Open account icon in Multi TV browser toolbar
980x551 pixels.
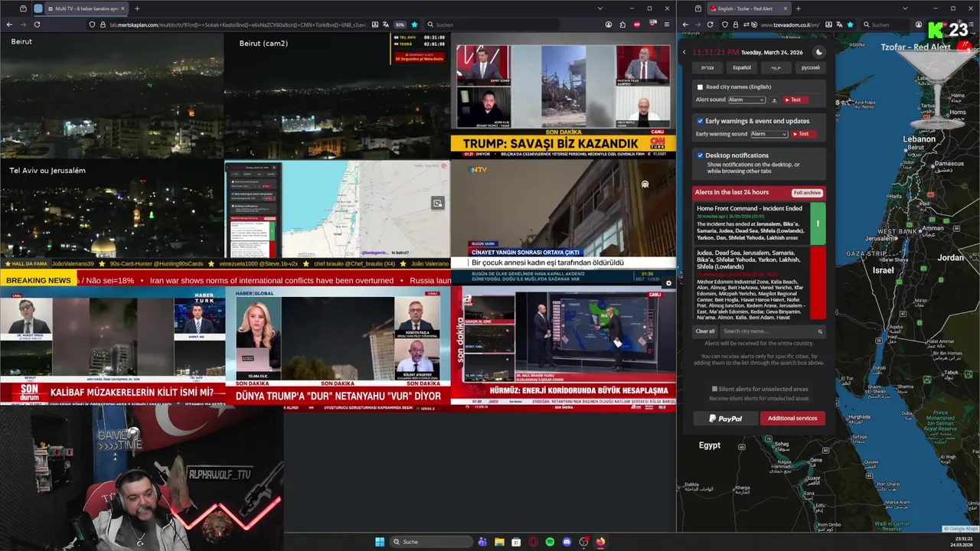pos(609,24)
